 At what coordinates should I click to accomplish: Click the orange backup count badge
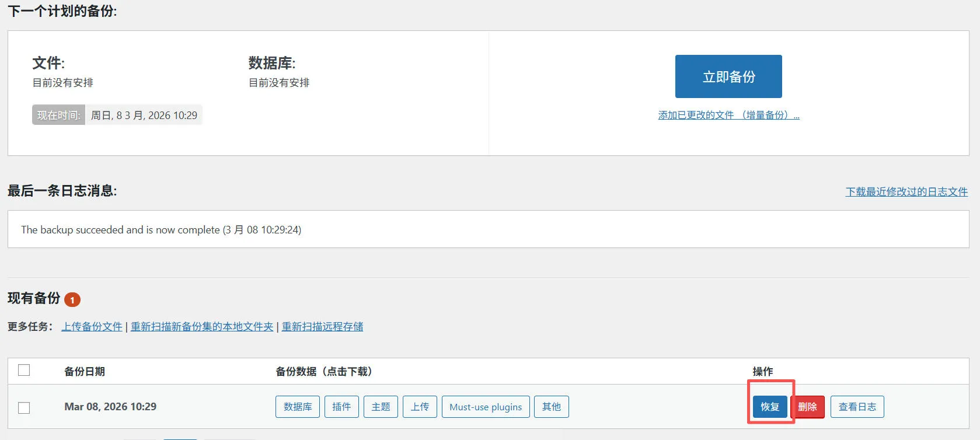(x=72, y=300)
